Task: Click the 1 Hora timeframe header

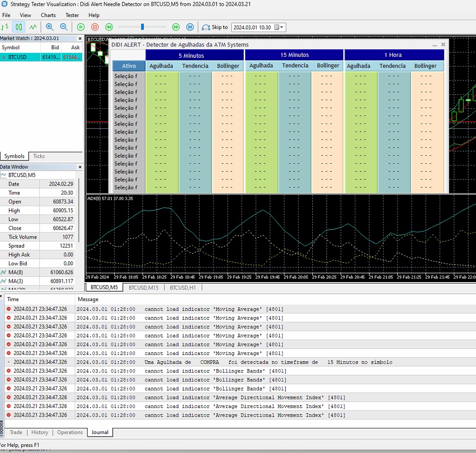Action: 394,55
